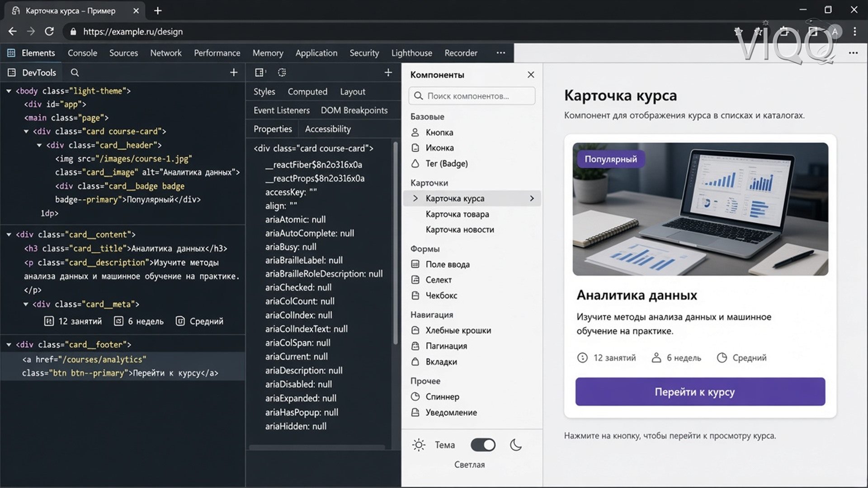Click the plus icon above the Styles pane

pos(388,72)
